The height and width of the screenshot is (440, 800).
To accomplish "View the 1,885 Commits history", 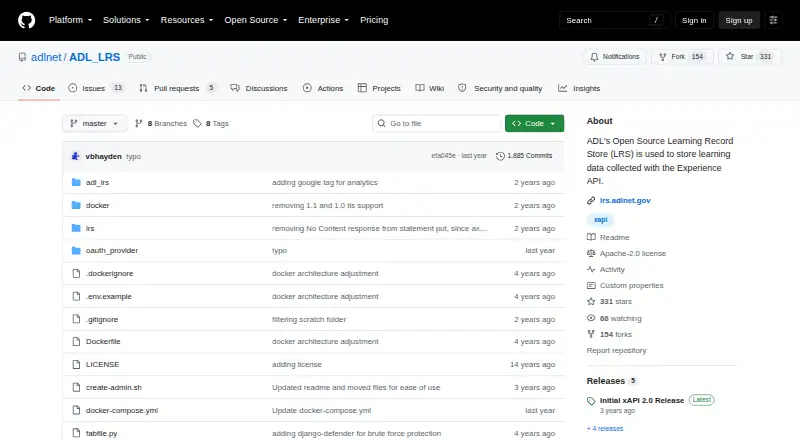I will coord(524,156).
